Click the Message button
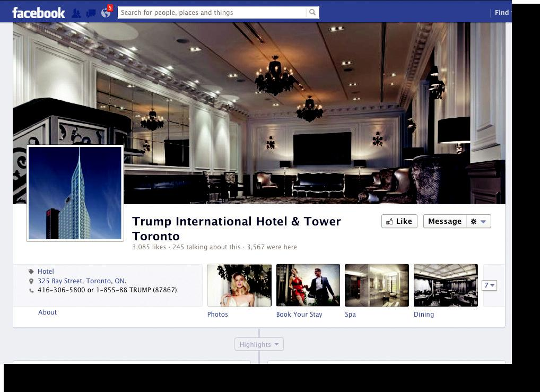 (x=445, y=221)
